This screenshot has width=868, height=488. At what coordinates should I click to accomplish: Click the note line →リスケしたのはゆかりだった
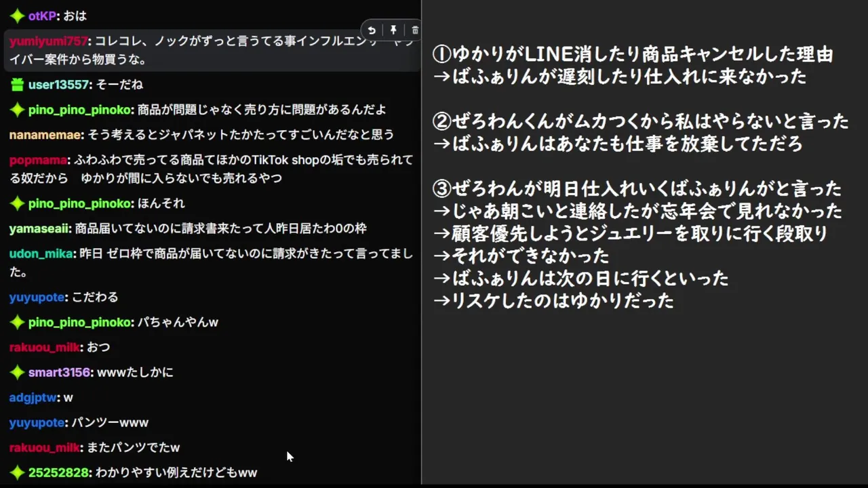[x=553, y=300]
